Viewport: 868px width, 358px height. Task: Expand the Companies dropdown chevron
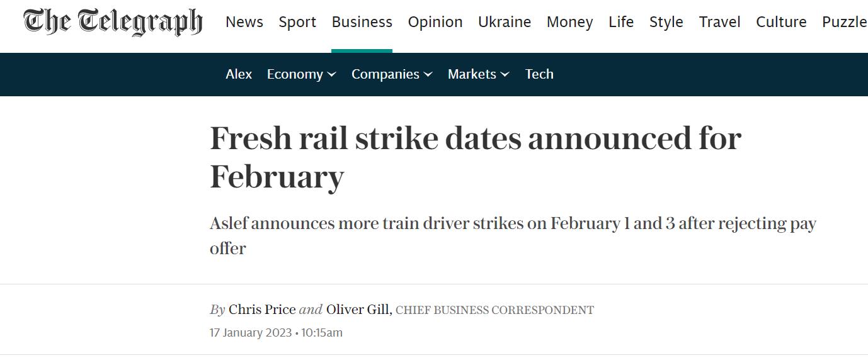428,74
